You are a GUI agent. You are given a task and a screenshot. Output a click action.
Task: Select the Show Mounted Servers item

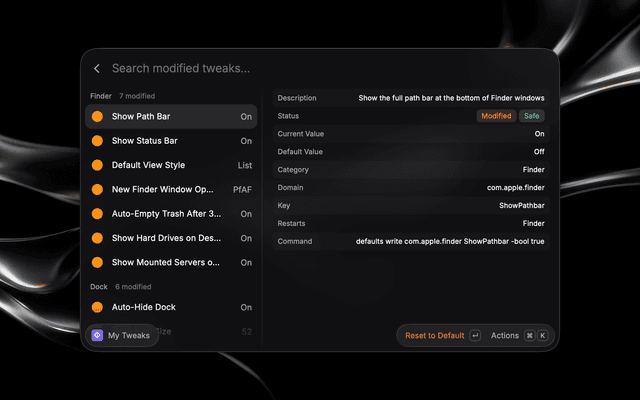(171, 262)
